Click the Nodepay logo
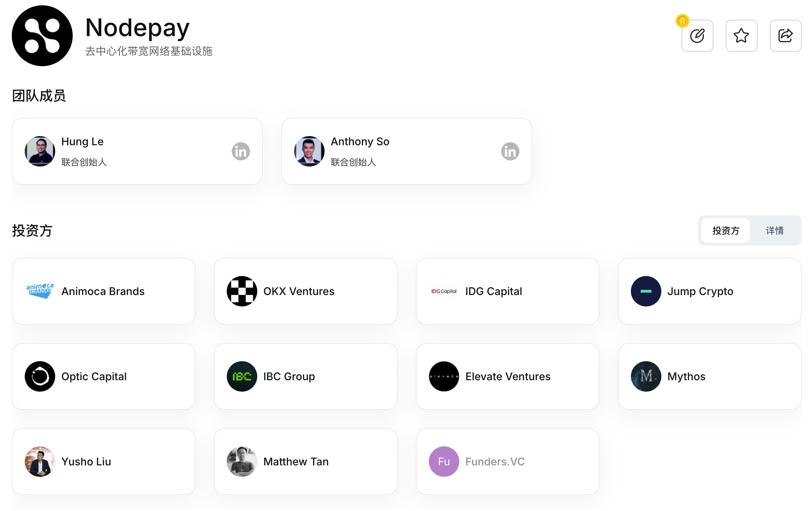The image size is (812, 511). (42, 36)
